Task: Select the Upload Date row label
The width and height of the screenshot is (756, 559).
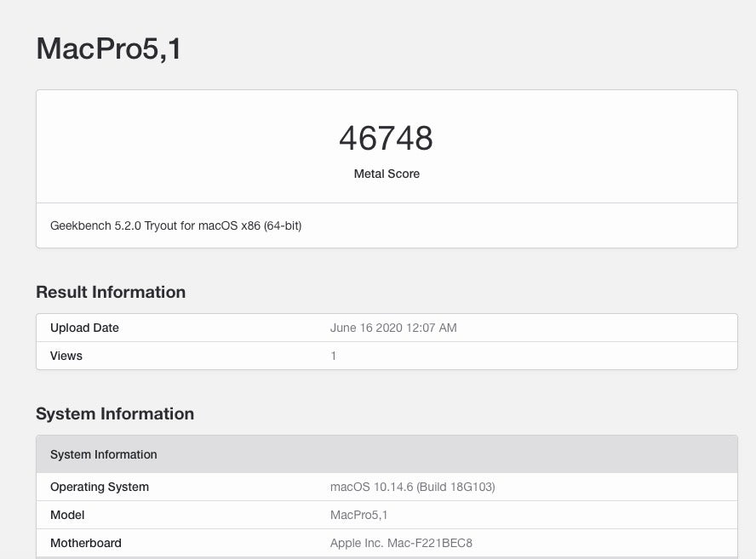Action: click(x=84, y=328)
